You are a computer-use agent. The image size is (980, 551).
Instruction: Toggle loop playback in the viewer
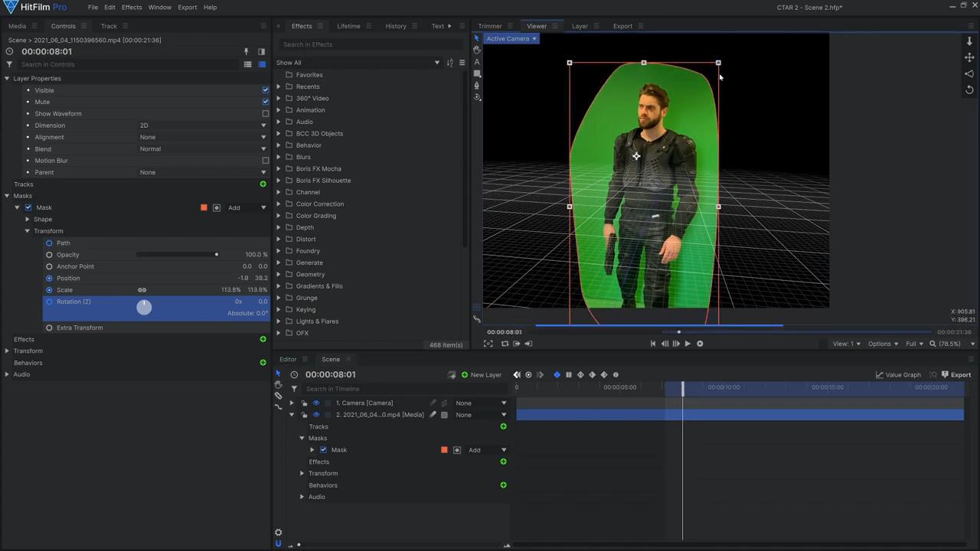coord(505,344)
